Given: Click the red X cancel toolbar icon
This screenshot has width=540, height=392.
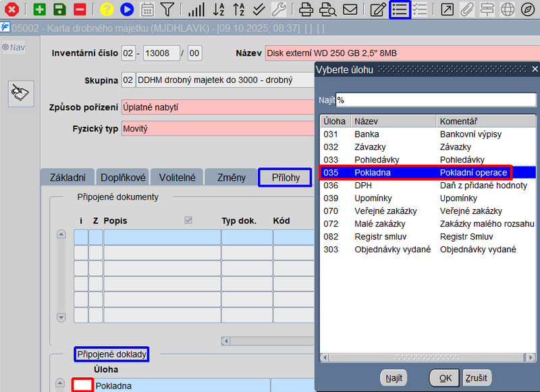Looking at the screenshot, I should [x=11, y=9].
